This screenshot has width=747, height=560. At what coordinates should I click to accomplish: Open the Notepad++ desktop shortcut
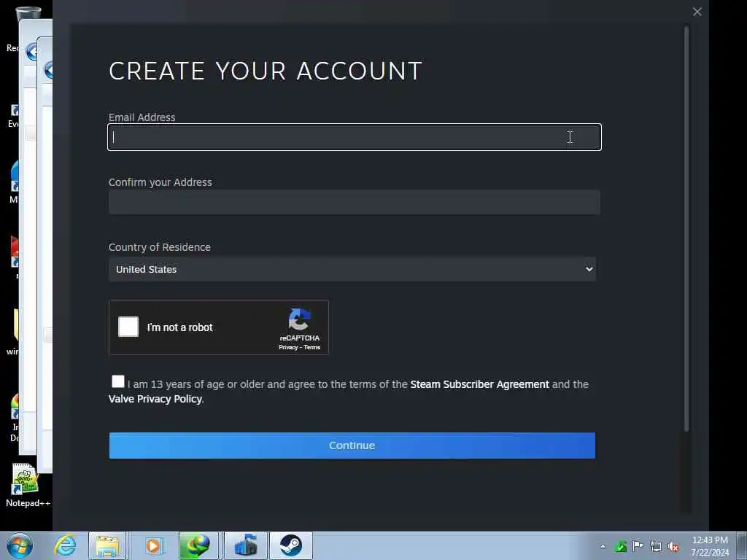[27, 485]
